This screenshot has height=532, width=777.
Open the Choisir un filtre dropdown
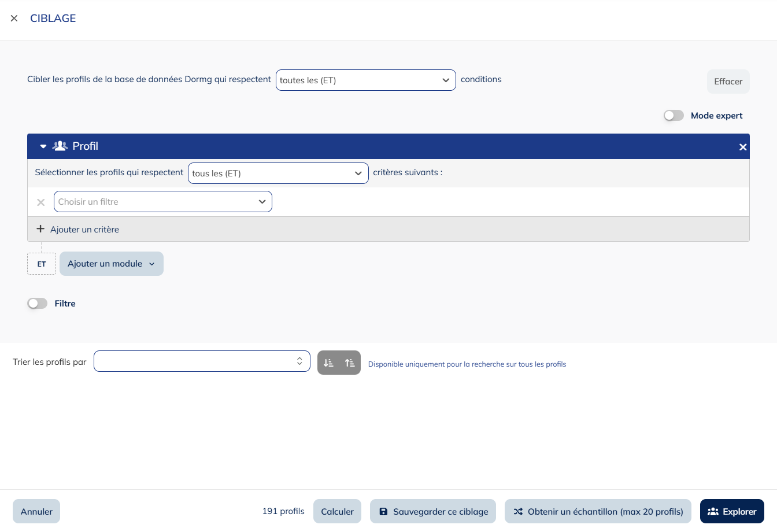tap(162, 202)
